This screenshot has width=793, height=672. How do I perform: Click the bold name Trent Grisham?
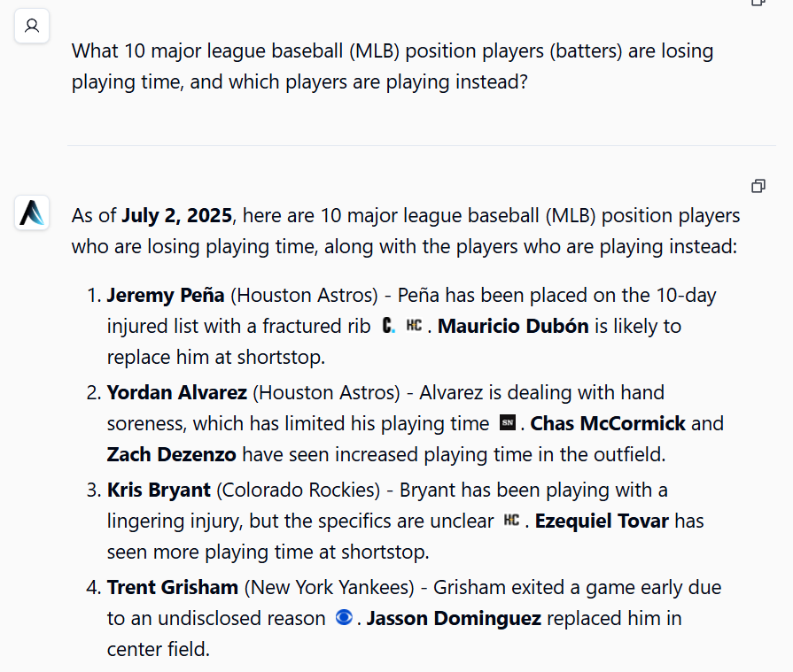[x=173, y=588]
